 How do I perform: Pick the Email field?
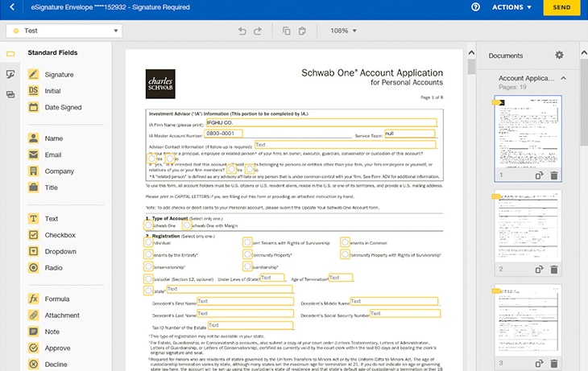coord(44,155)
